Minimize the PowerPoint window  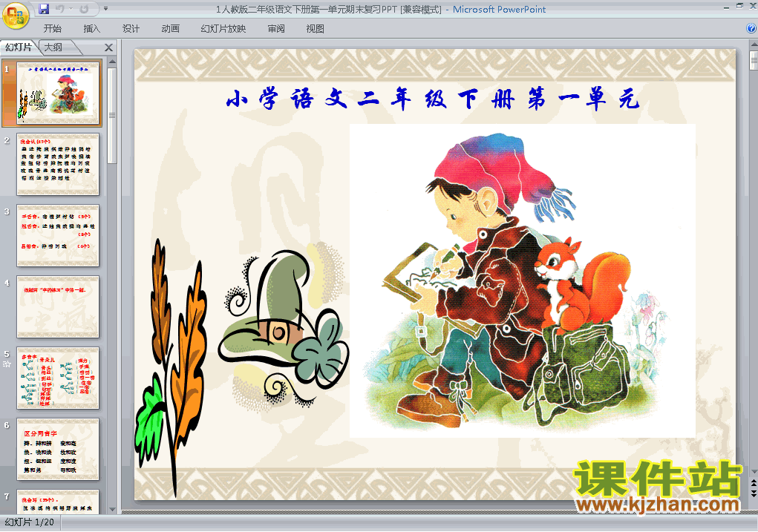coord(727,7)
